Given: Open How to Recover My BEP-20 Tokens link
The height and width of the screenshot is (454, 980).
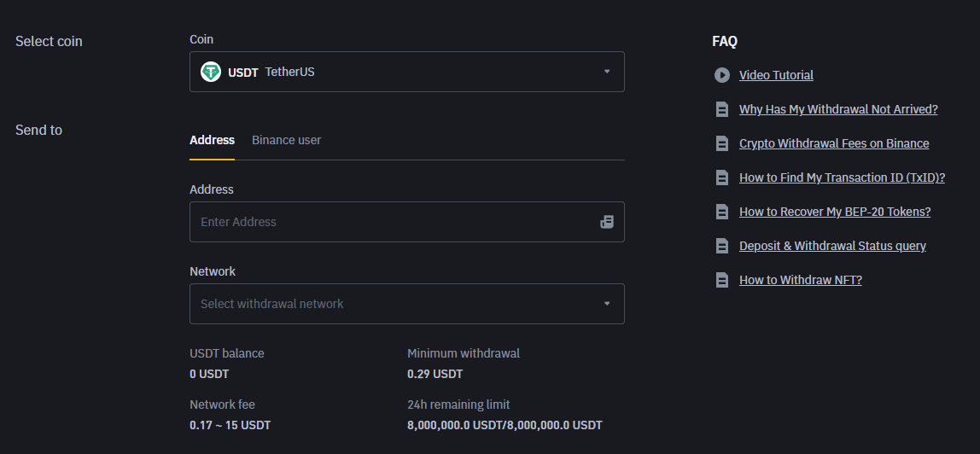Looking at the screenshot, I should [834, 212].
